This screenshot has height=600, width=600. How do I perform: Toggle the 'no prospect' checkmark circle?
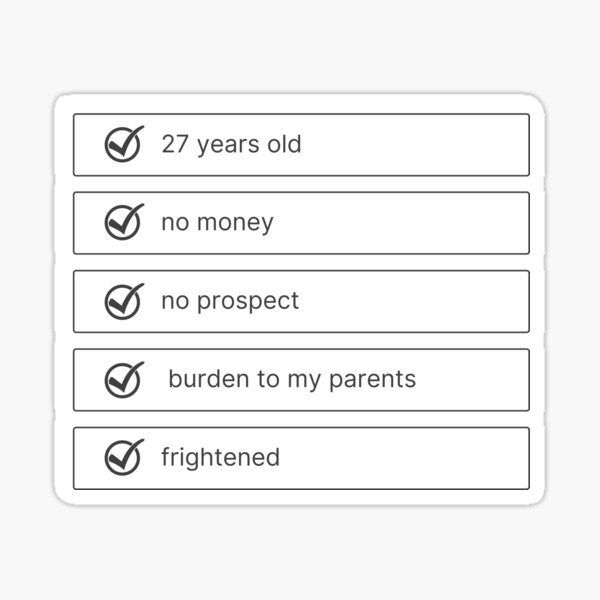124,301
